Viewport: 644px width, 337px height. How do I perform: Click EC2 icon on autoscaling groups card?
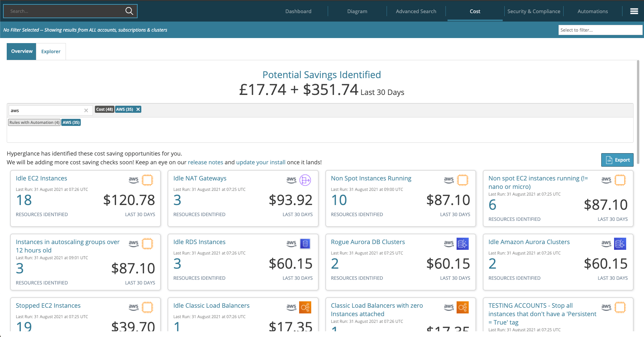point(147,244)
